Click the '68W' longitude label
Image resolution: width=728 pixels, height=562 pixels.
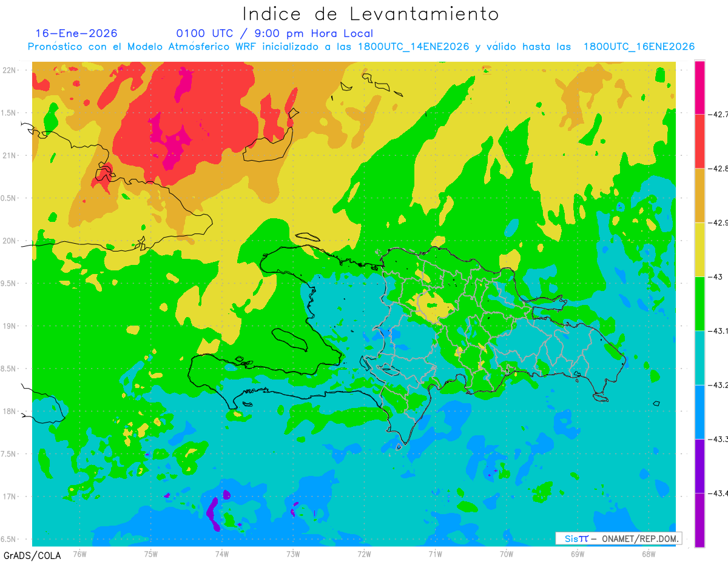tap(648, 554)
